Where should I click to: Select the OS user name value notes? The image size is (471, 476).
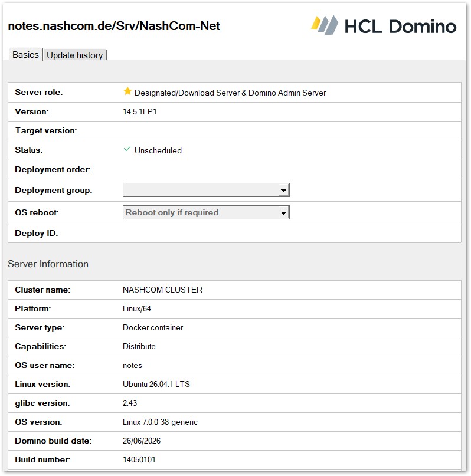click(132, 365)
